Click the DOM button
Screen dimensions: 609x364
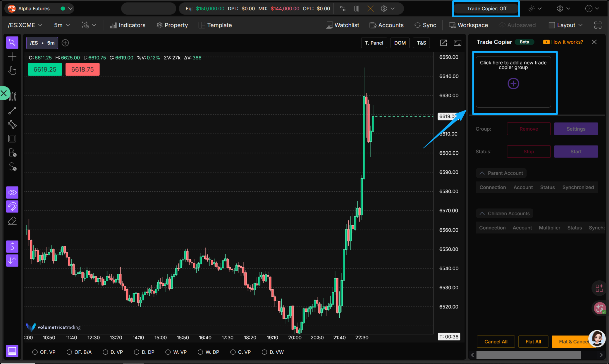coord(400,43)
